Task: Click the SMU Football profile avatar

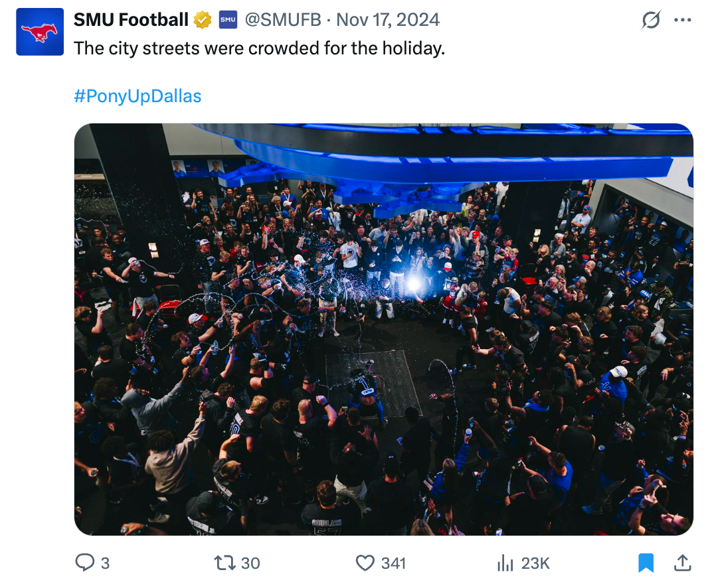Action: pos(40,32)
